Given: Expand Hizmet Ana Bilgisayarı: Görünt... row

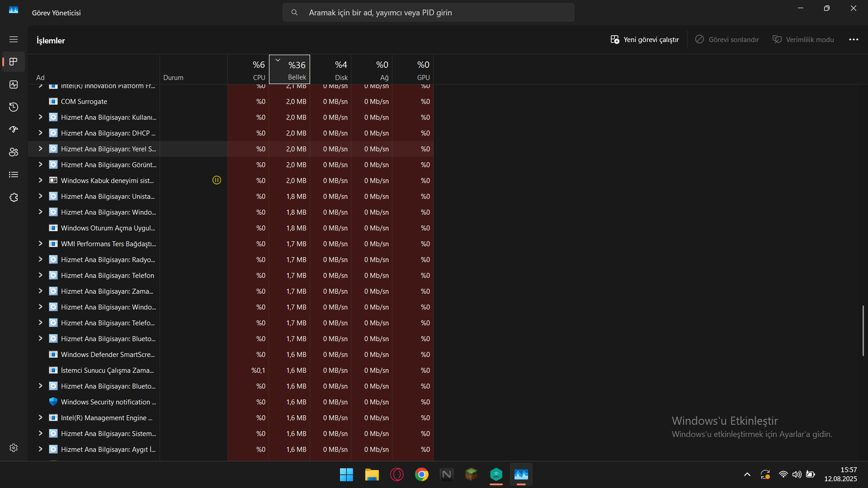Looking at the screenshot, I should 40,164.
